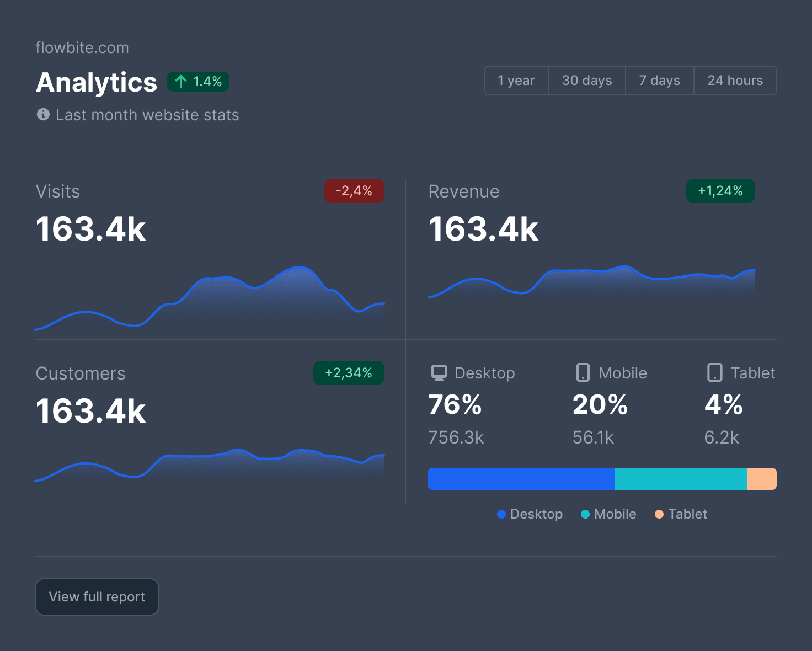The image size is (812, 651).
Task: Click the +2,34% Customers badge
Action: (x=348, y=373)
